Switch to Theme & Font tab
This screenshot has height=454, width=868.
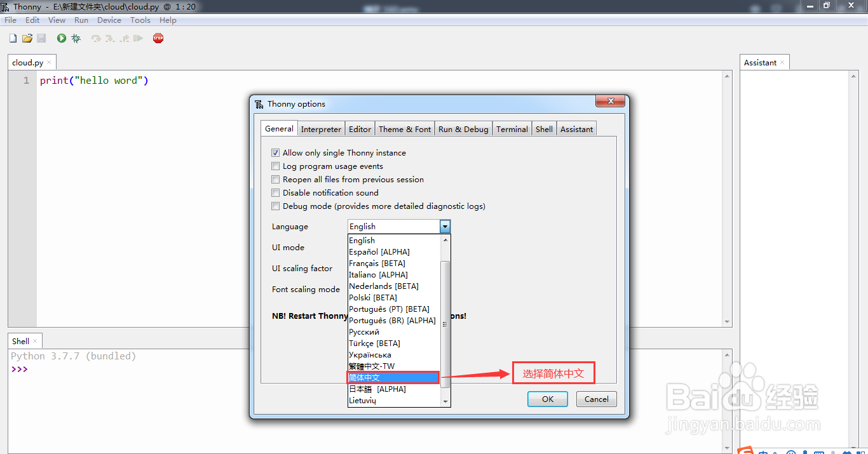405,129
